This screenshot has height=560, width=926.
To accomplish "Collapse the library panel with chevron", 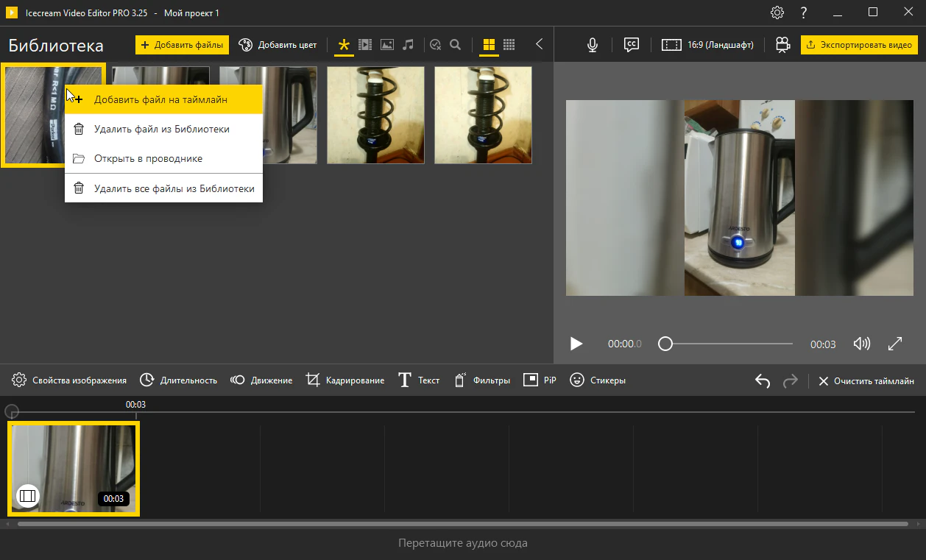I will [540, 44].
